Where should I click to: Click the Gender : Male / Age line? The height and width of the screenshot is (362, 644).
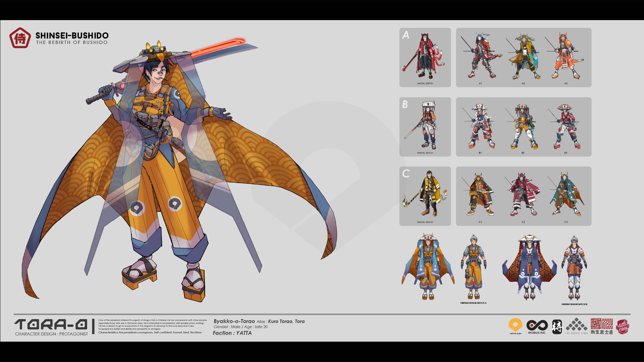tap(241, 327)
